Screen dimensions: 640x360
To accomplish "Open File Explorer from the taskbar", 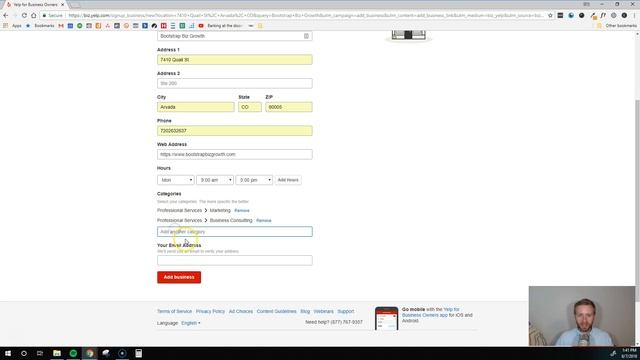I will [57, 353].
